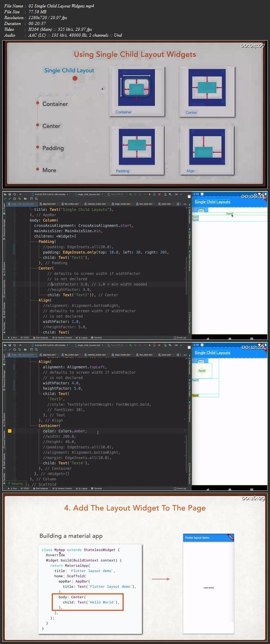Click the Text2 widget in 00:08:14 emulator

230,214
